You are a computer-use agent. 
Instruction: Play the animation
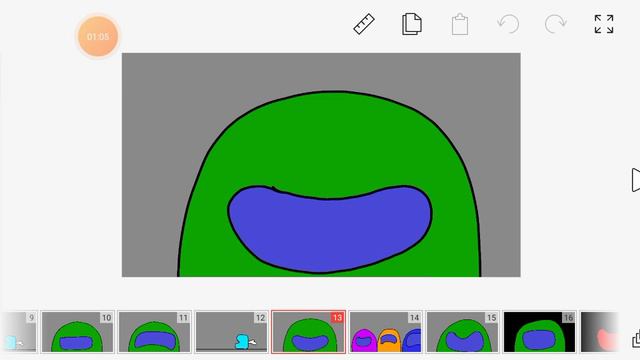635,180
